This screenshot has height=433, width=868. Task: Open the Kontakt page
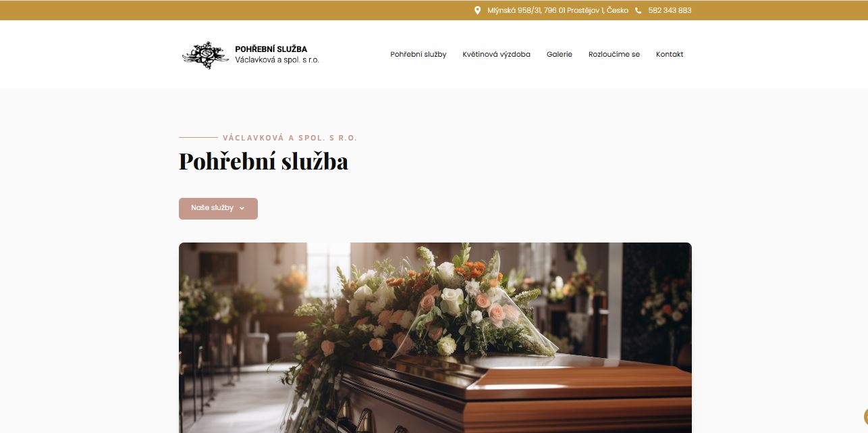pos(670,55)
